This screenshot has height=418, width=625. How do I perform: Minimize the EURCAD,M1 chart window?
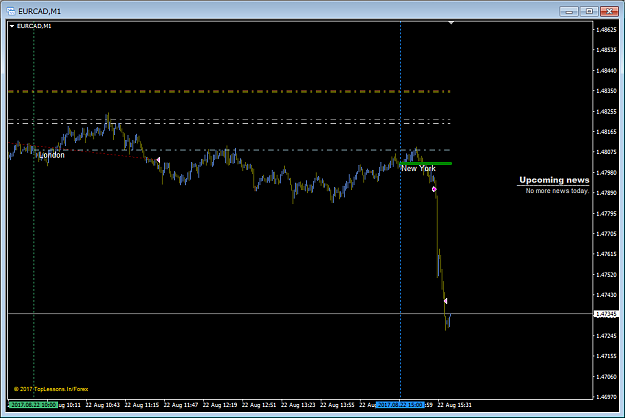pos(569,12)
